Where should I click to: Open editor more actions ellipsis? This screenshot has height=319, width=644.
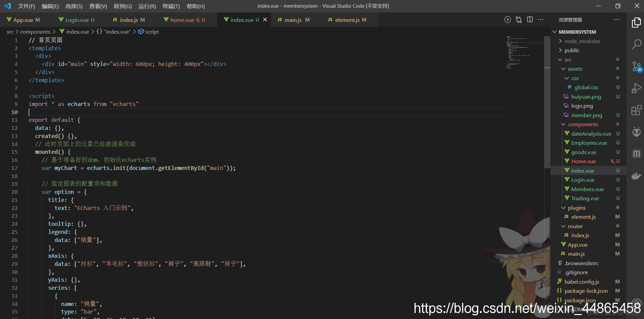541,20
